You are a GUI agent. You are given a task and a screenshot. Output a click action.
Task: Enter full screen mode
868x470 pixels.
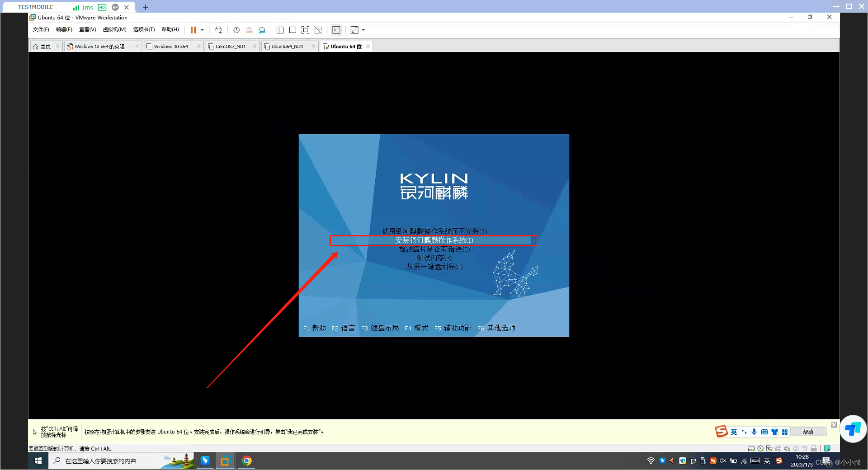pyautogui.click(x=305, y=30)
